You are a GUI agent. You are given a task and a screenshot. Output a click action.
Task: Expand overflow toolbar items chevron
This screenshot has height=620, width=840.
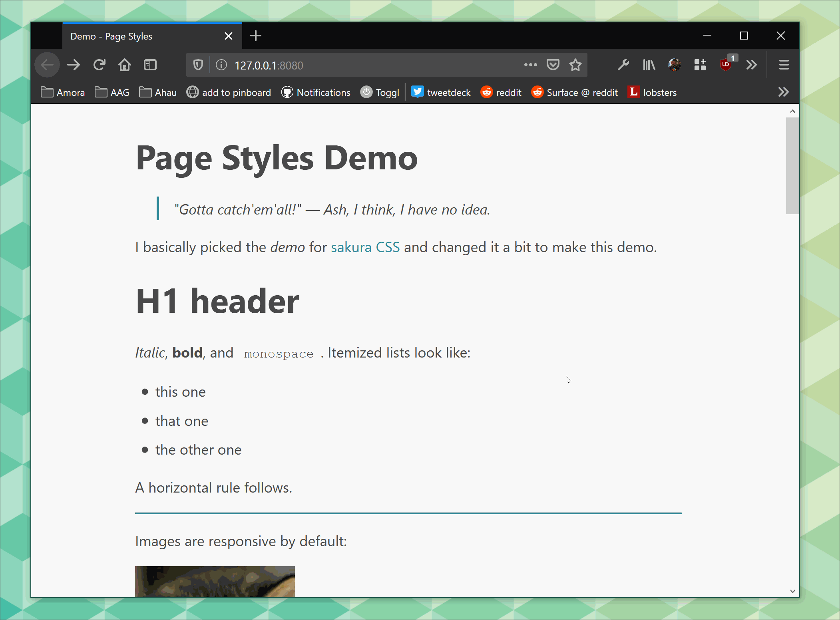point(752,65)
